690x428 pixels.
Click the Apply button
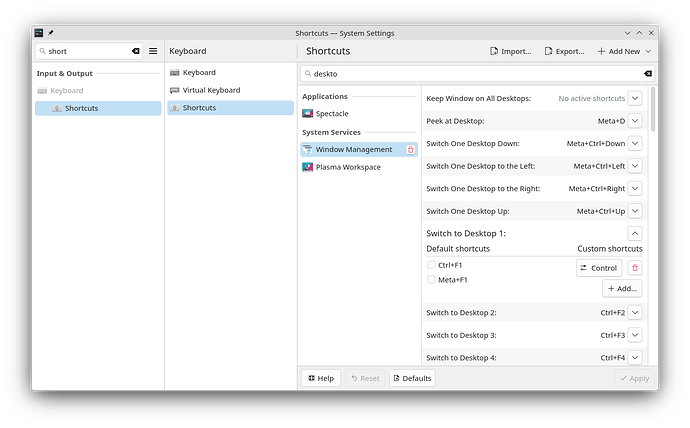tap(634, 378)
